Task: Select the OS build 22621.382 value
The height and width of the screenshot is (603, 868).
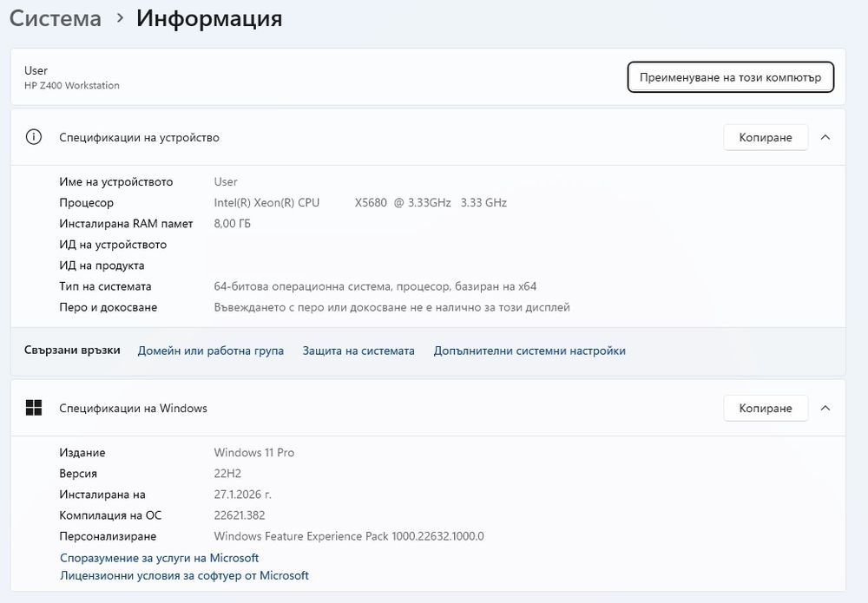Action: pos(240,515)
